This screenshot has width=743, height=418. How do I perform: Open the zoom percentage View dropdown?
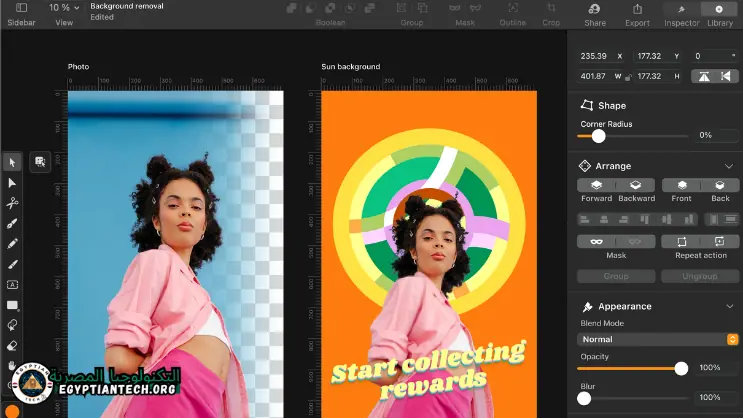(x=64, y=8)
